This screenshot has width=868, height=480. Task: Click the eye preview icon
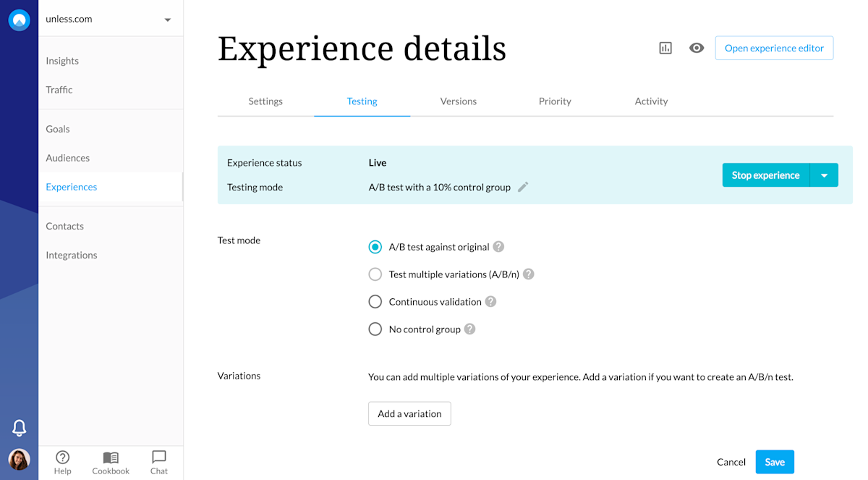click(697, 48)
